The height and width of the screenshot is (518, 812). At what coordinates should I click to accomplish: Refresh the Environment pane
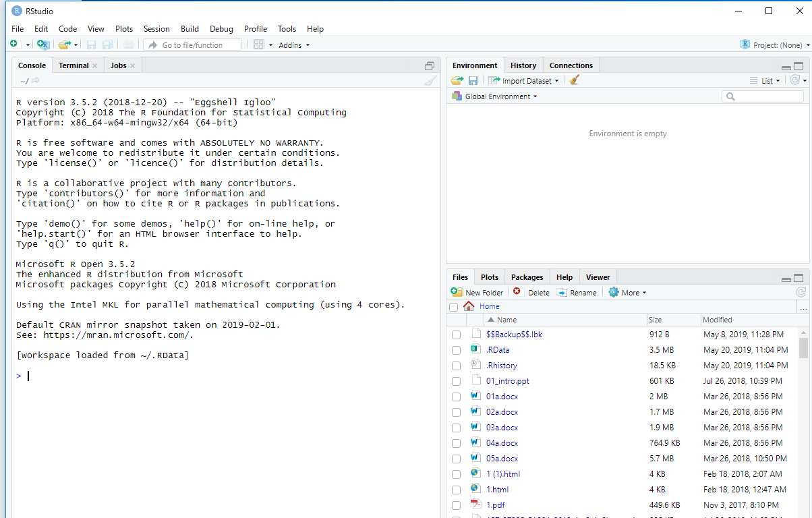pyautogui.click(x=795, y=80)
